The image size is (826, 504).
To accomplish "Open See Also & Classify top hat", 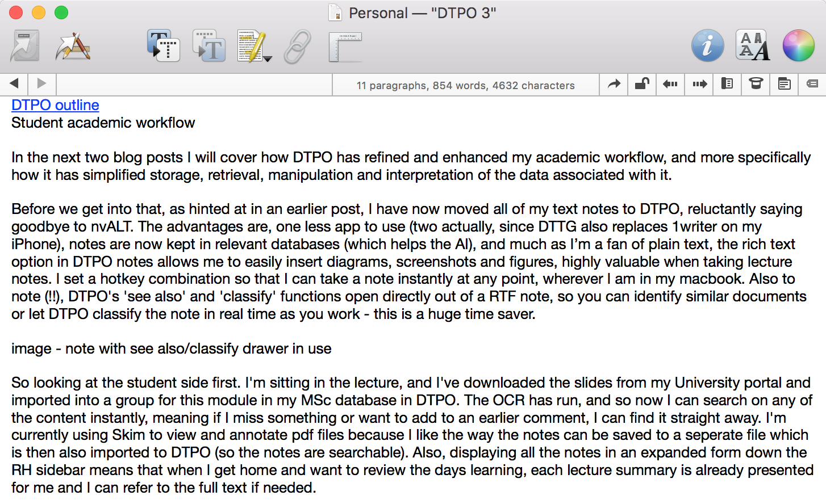I will click(x=756, y=84).
